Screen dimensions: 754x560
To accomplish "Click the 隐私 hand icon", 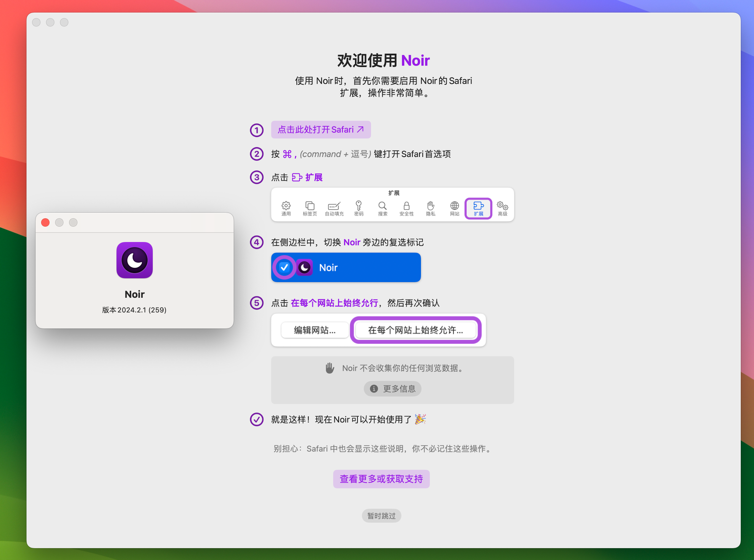I will click(431, 205).
